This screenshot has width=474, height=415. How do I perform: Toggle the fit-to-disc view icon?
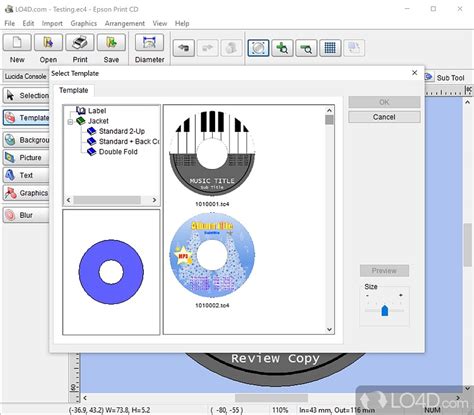258,48
